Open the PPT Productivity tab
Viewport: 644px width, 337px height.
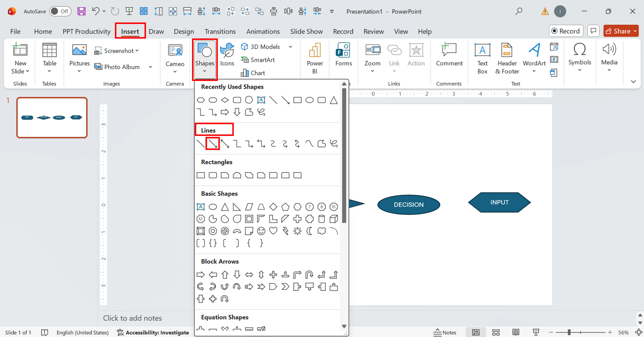click(x=86, y=31)
